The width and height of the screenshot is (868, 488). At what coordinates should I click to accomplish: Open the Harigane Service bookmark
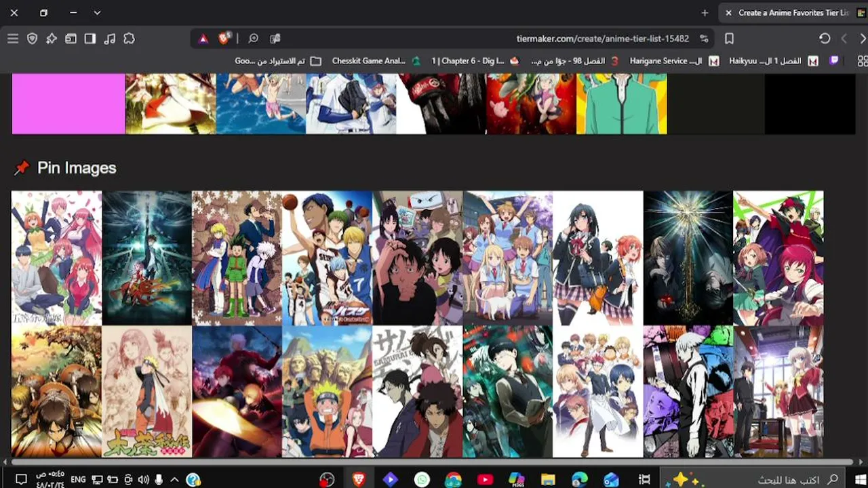coord(674,61)
